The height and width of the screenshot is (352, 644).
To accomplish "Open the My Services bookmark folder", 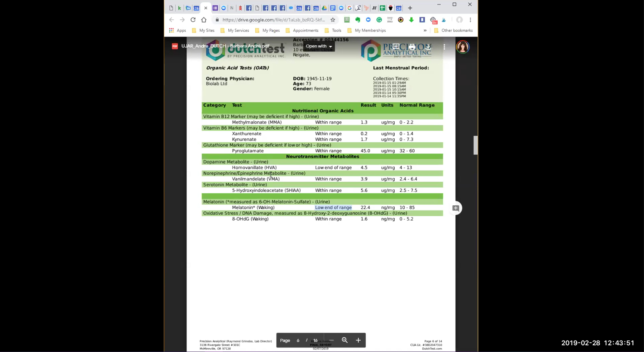I will point(235,31).
